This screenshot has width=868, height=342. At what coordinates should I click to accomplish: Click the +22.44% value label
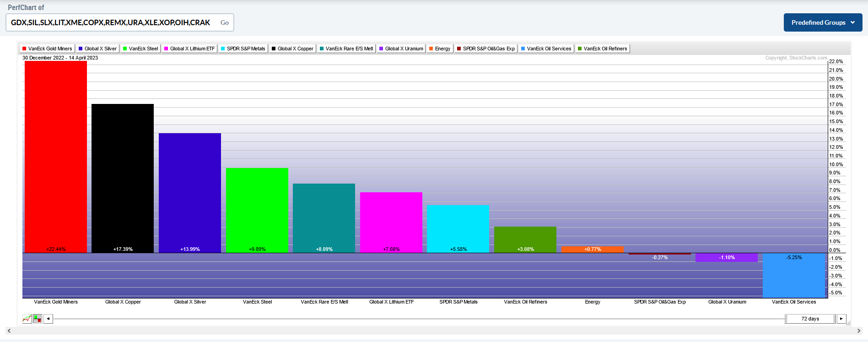pyautogui.click(x=56, y=249)
